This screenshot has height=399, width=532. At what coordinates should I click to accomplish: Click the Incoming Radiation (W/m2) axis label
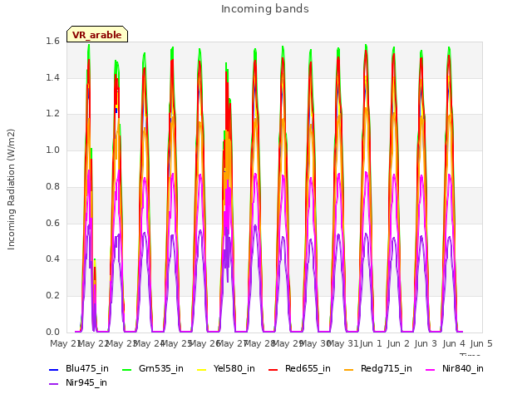[11, 190]
